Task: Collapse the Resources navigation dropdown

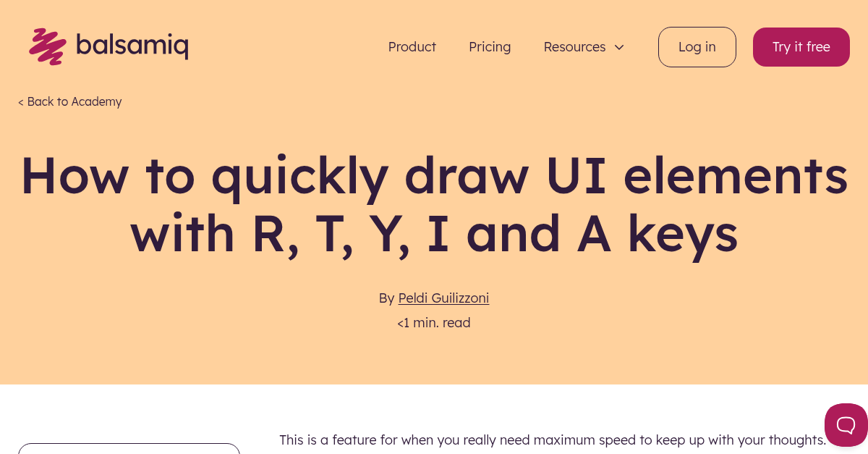Action: [619, 47]
